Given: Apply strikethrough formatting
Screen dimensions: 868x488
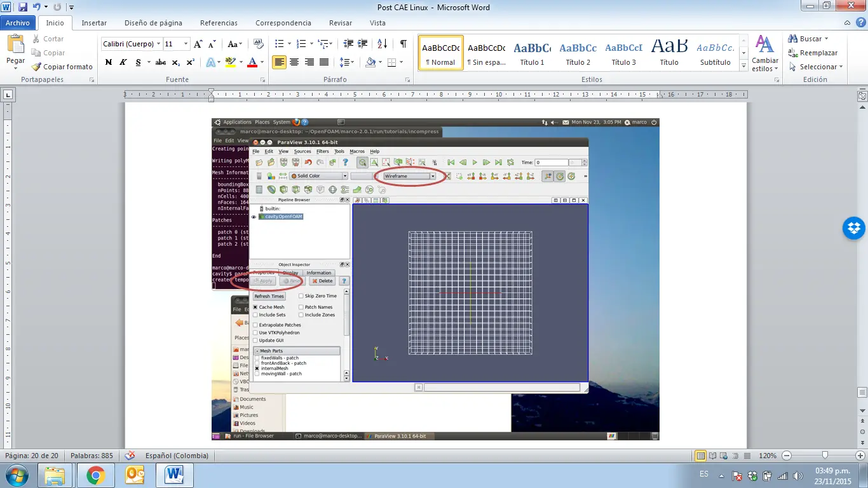Looking at the screenshot, I should [x=161, y=62].
